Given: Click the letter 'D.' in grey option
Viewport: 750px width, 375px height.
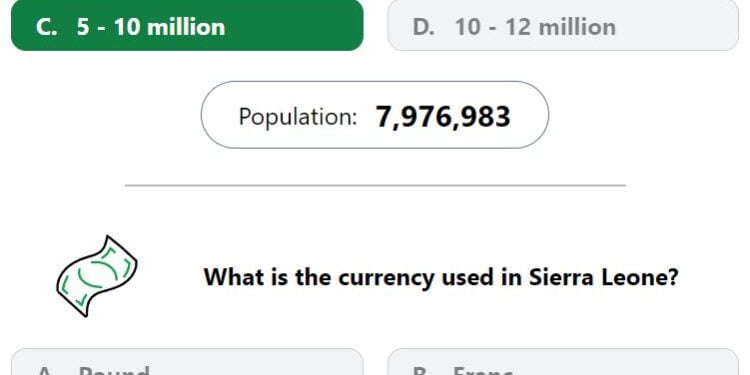Looking at the screenshot, I should click(x=423, y=27).
